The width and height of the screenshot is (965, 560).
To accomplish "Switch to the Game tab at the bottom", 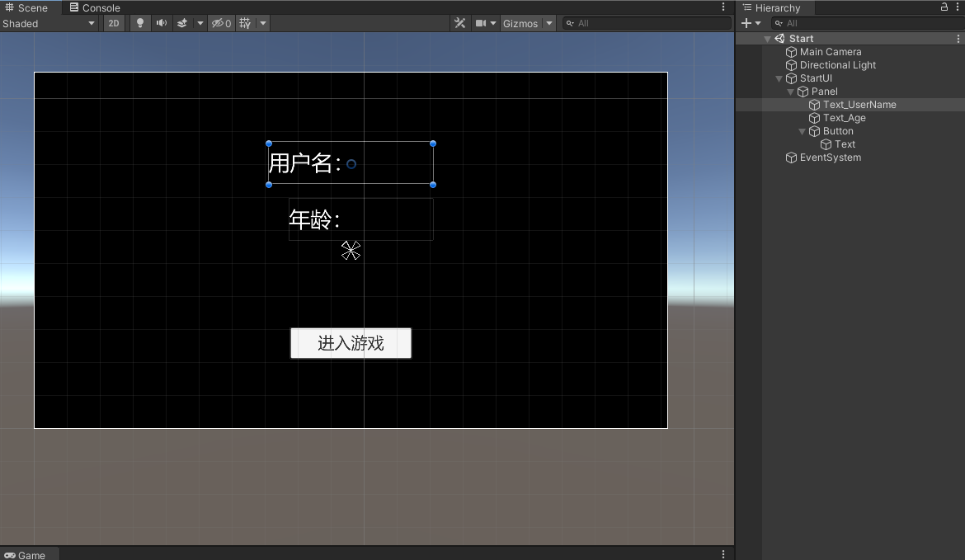I will click(x=29, y=554).
